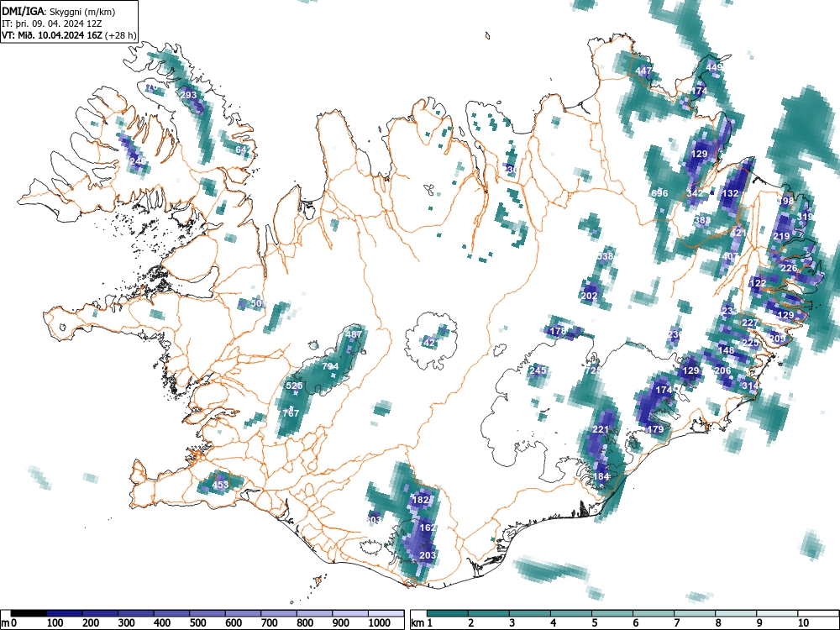Click the visibility value '122'

[758, 283]
